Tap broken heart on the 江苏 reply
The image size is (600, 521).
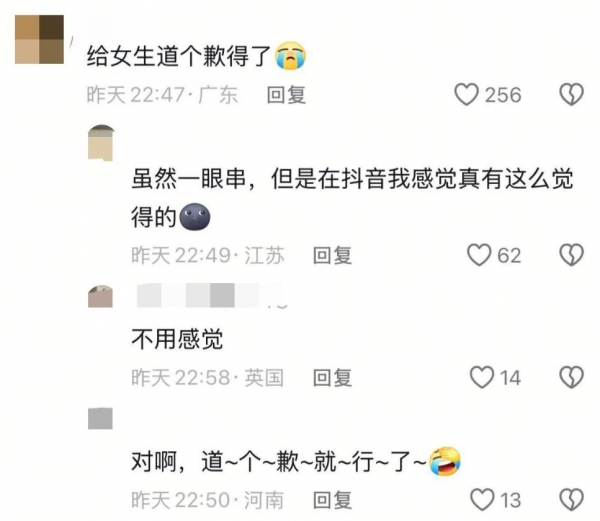click(571, 255)
